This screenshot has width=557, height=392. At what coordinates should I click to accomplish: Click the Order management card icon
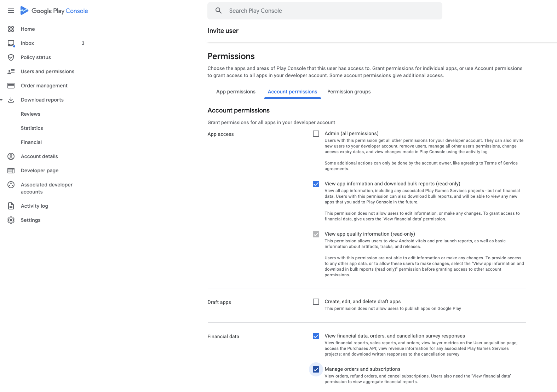click(x=11, y=86)
